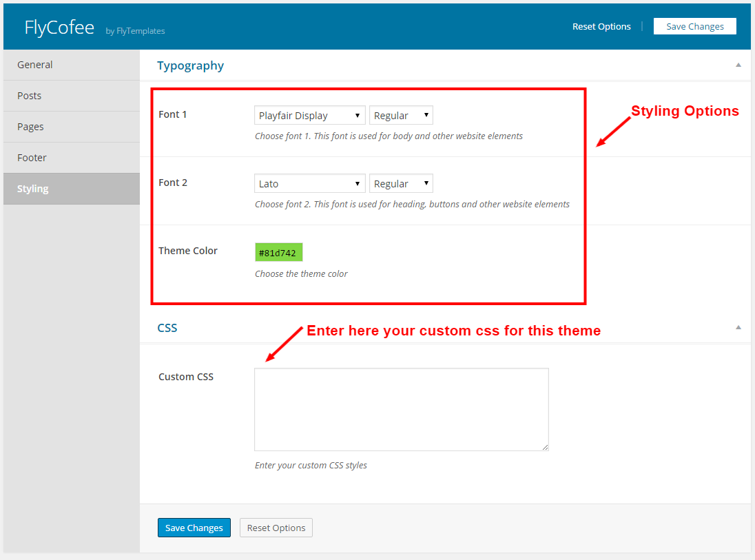Click Reset Options link in the header
This screenshot has width=755, height=560.
(x=601, y=27)
